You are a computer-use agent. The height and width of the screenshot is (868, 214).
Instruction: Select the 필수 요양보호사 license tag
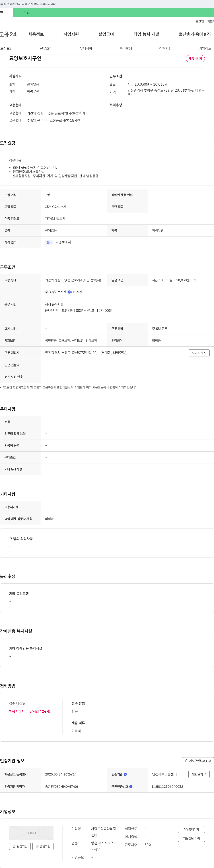(x=58, y=242)
